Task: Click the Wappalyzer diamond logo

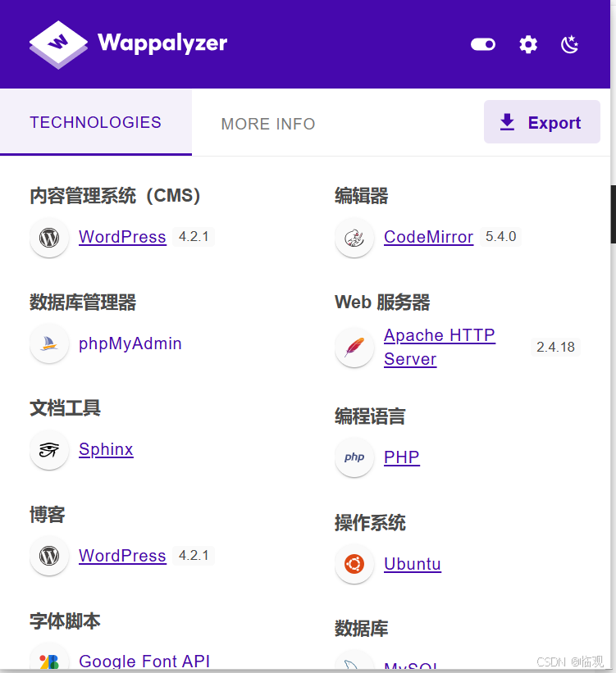Action: [58, 44]
